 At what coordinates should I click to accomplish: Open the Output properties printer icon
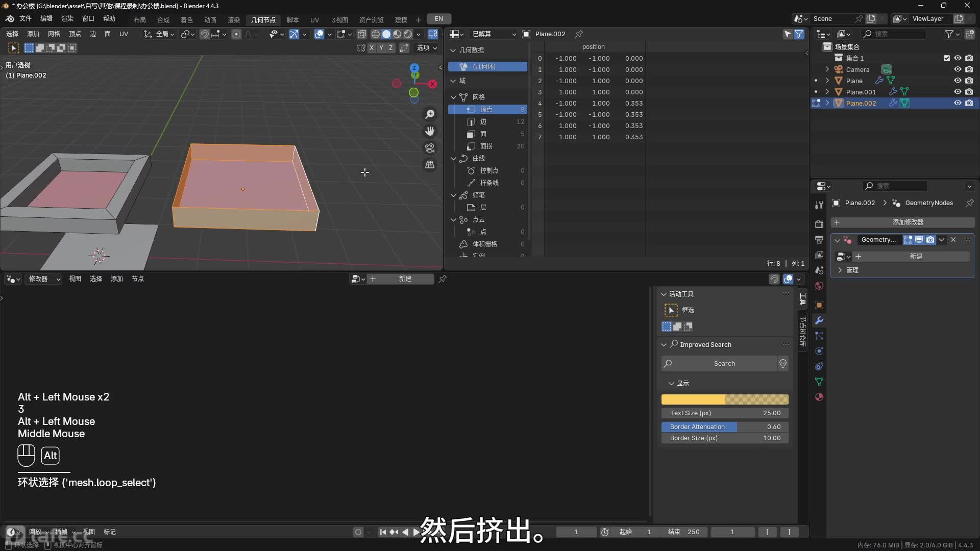[x=819, y=239]
